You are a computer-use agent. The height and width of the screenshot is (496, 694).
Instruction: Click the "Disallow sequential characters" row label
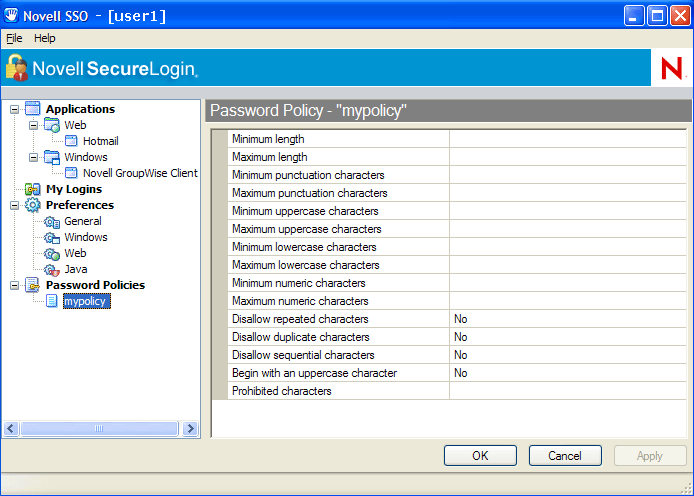[x=303, y=355]
